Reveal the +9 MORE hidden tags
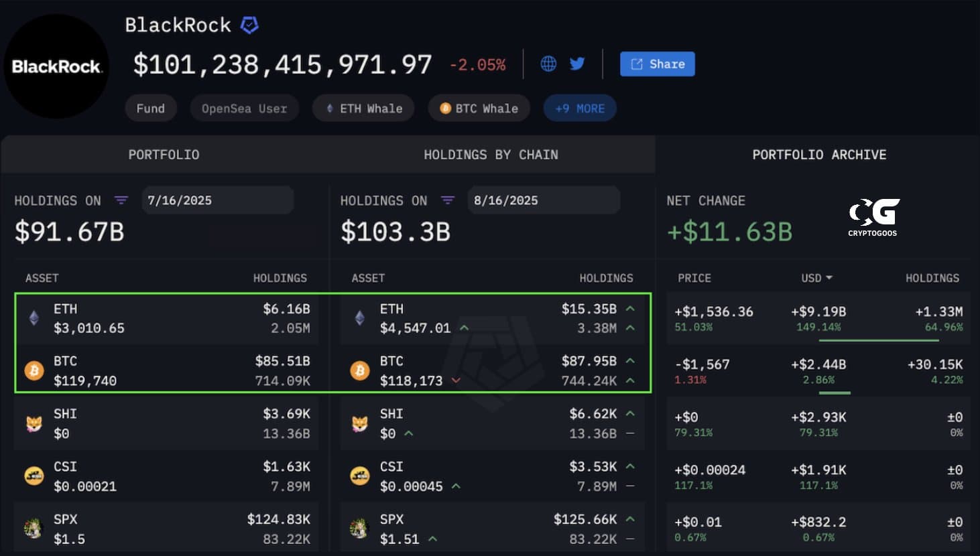Image resolution: width=980 pixels, height=556 pixels. pyautogui.click(x=579, y=108)
